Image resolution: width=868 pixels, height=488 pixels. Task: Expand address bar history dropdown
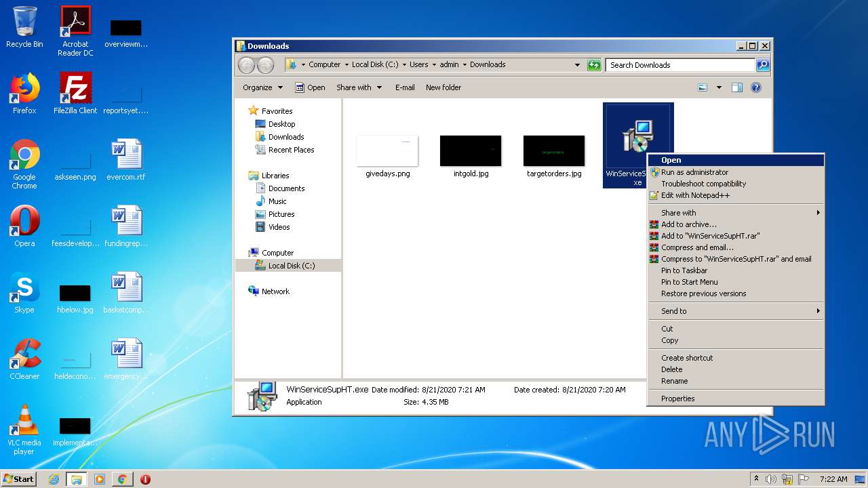577,65
